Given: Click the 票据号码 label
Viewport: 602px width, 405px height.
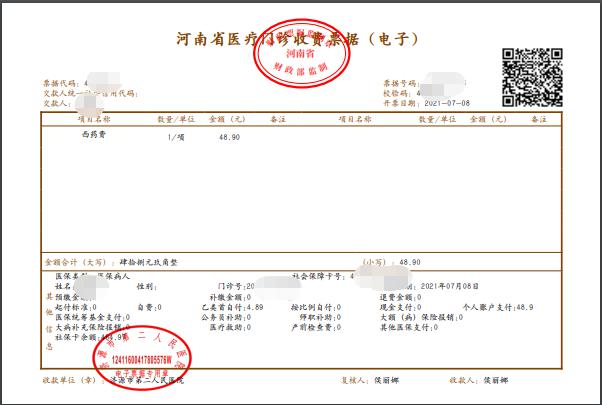Looking at the screenshot, I should click(x=400, y=82).
